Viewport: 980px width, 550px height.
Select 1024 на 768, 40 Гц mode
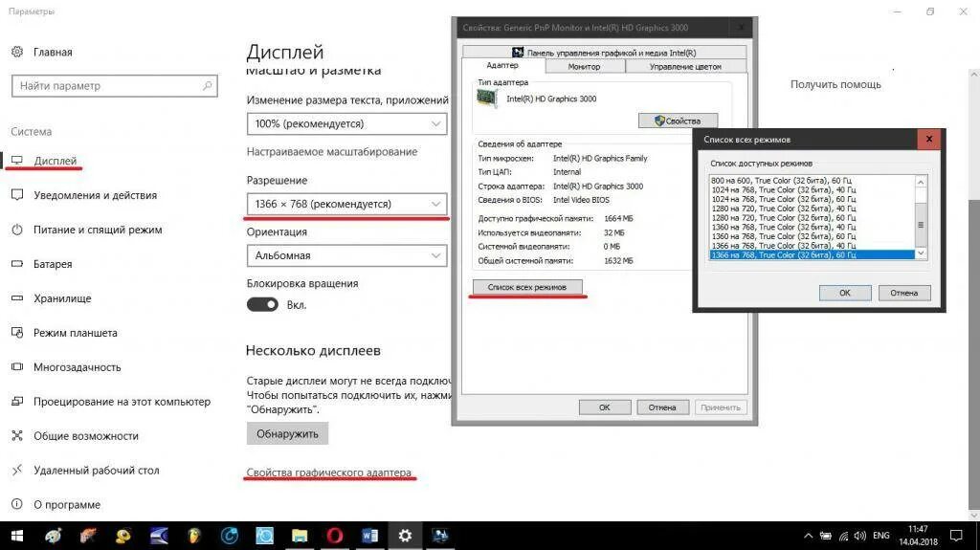coord(812,189)
